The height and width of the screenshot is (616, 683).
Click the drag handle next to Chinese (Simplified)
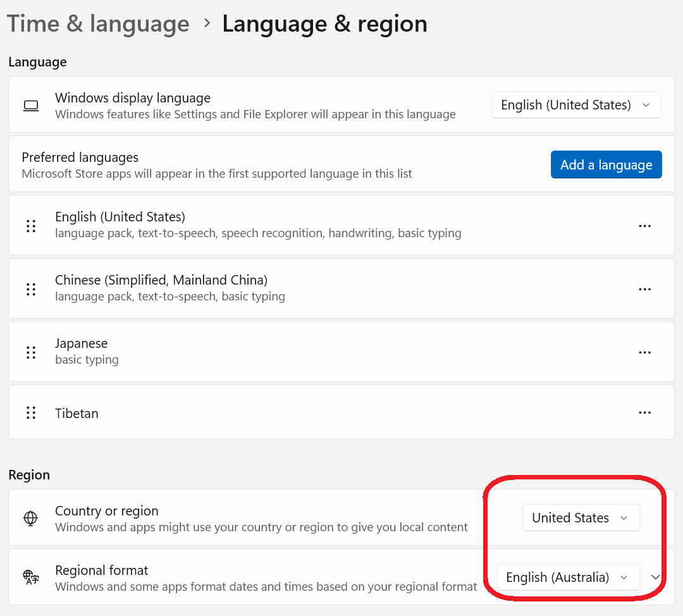click(x=31, y=289)
